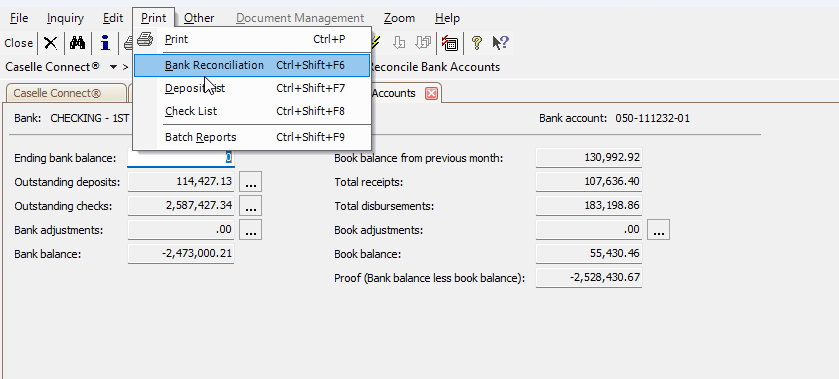Screen dimensions: 839x379
Task: Choose Print Ctrl+P from the dropdown
Action: 252,39
